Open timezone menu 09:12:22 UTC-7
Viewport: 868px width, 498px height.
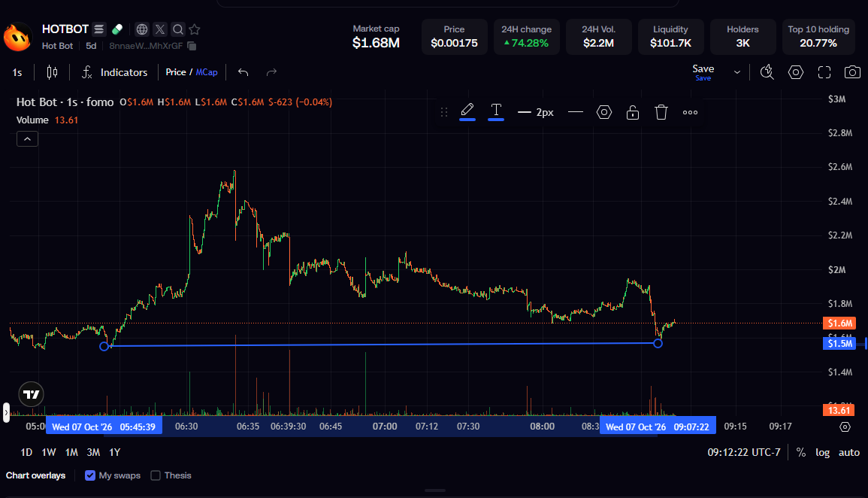743,453
